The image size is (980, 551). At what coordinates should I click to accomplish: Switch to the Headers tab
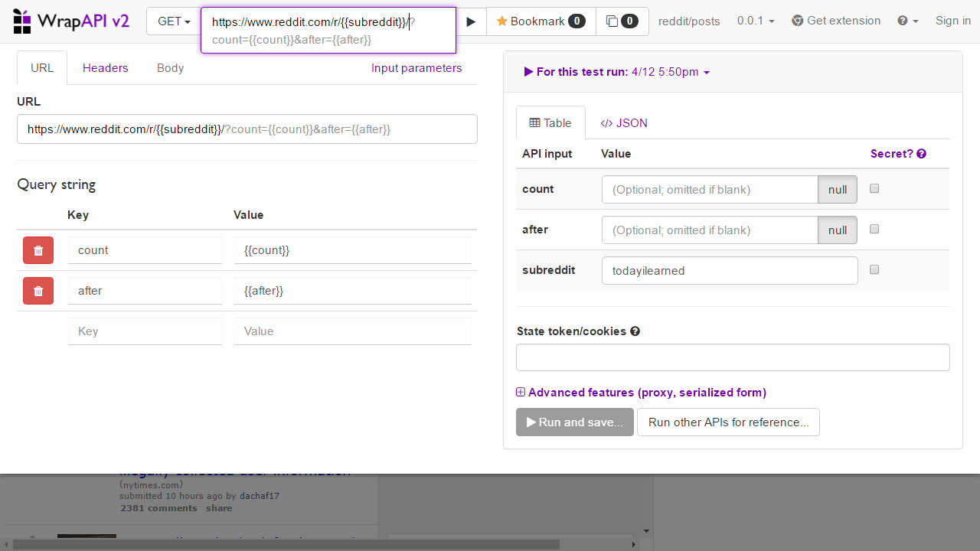coord(105,67)
